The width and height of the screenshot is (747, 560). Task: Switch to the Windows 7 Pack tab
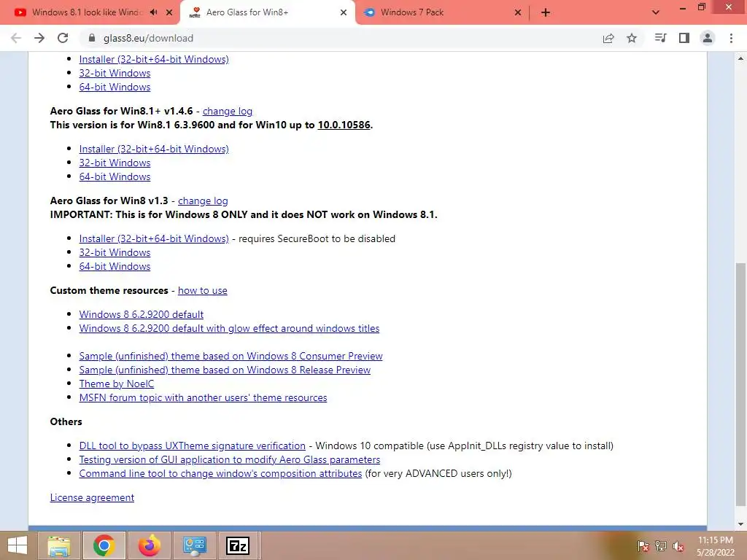441,12
